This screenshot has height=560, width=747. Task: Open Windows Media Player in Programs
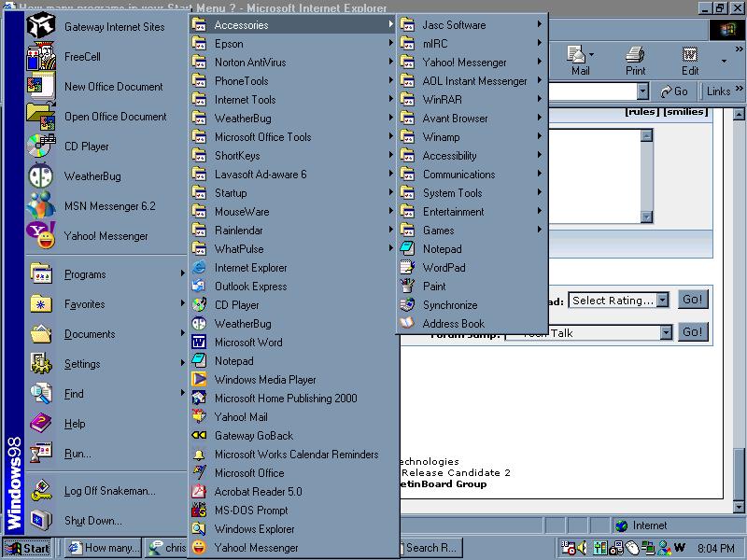(293, 380)
